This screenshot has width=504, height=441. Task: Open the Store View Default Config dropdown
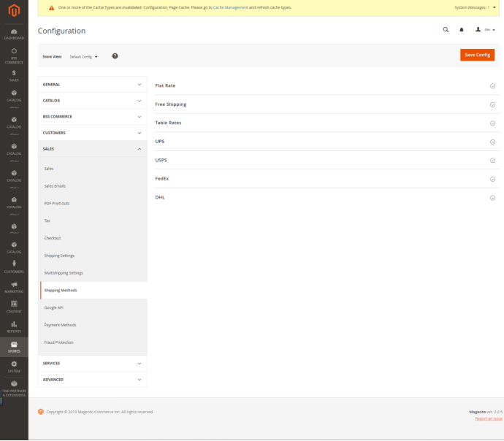[x=83, y=56]
